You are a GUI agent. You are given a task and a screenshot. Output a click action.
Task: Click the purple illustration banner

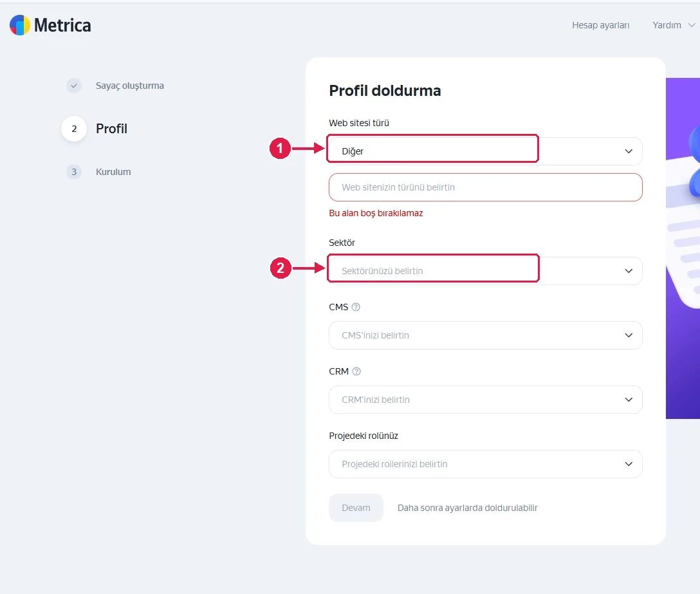pyautogui.click(x=683, y=248)
